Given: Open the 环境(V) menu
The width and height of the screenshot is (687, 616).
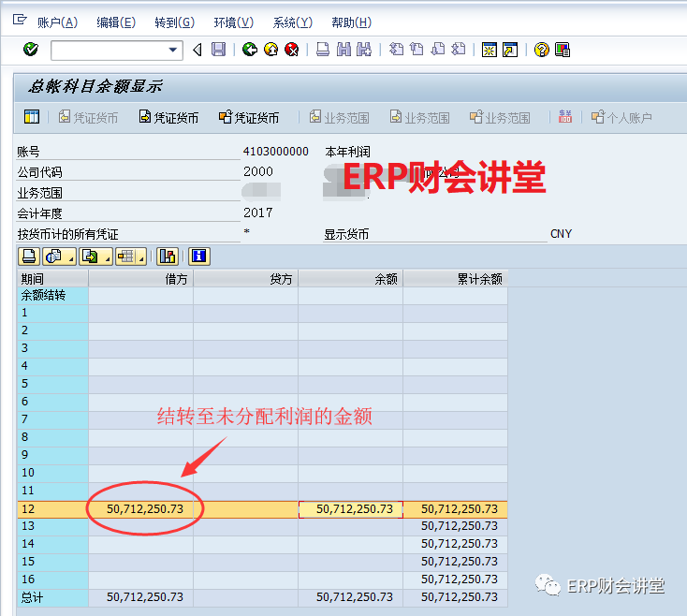Looking at the screenshot, I should (x=233, y=22).
